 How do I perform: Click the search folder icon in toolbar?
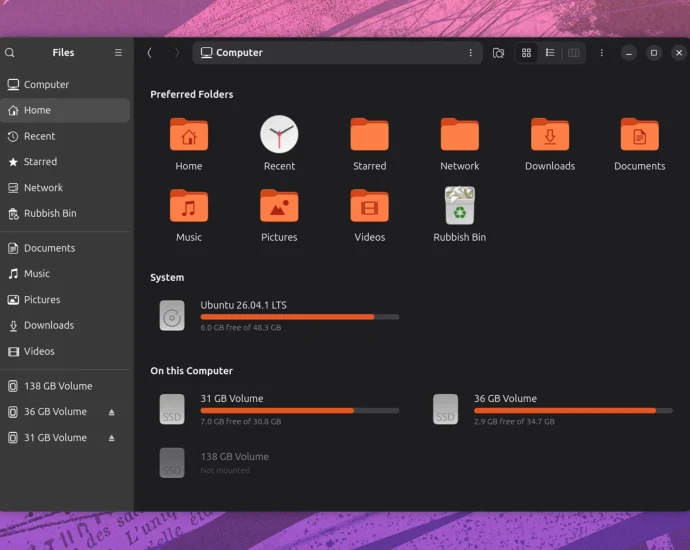[498, 53]
